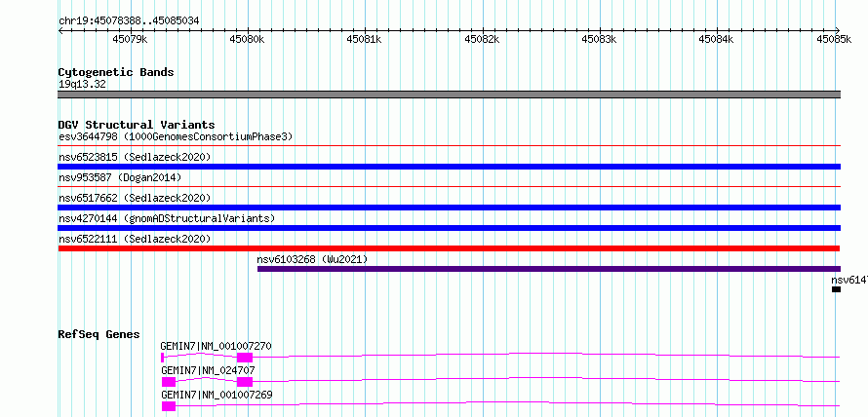Select the blue bar of nsv6517662
This screenshot has width=868, height=417.
click(450, 208)
